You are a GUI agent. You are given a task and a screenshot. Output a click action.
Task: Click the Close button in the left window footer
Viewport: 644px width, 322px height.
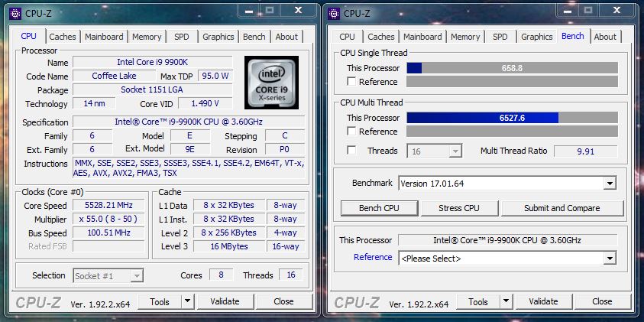[283, 301]
